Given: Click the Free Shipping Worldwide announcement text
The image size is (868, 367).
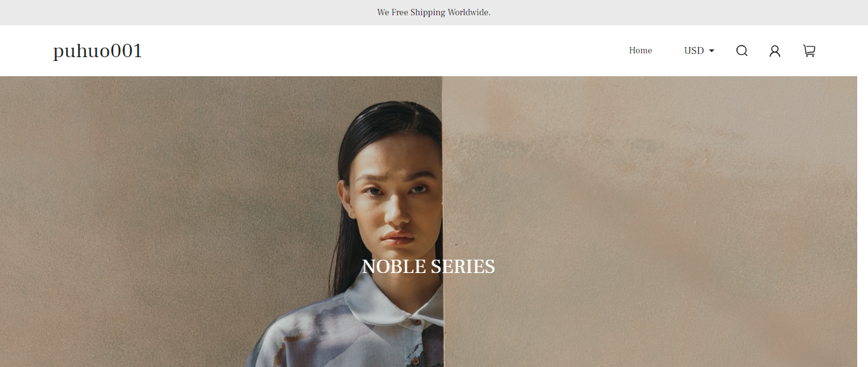Looking at the screenshot, I should 434,12.
